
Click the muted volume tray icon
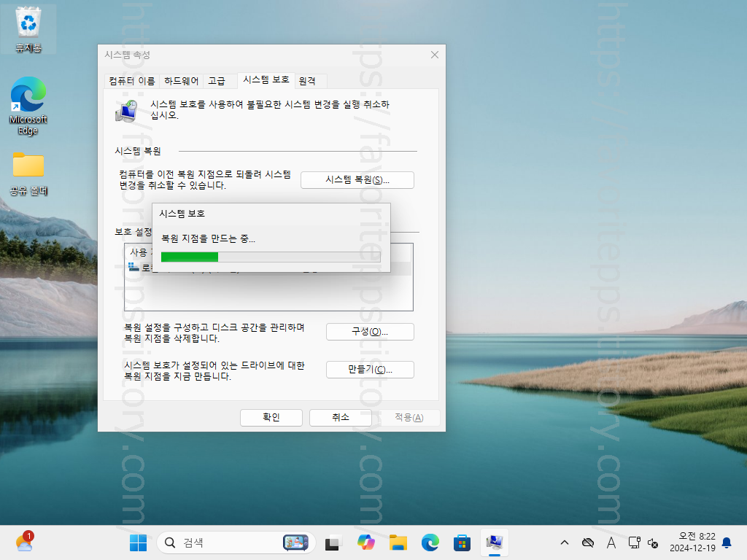[653, 542]
